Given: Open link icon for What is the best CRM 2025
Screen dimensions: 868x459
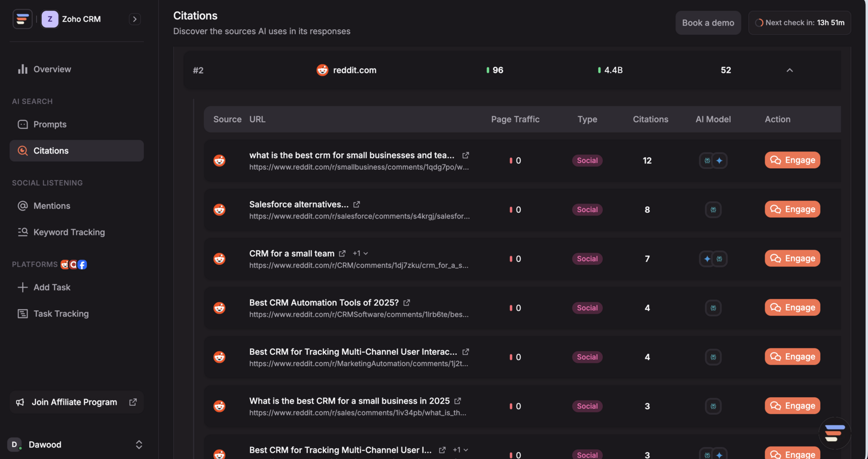Looking at the screenshot, I should click(x=458, y=401).
